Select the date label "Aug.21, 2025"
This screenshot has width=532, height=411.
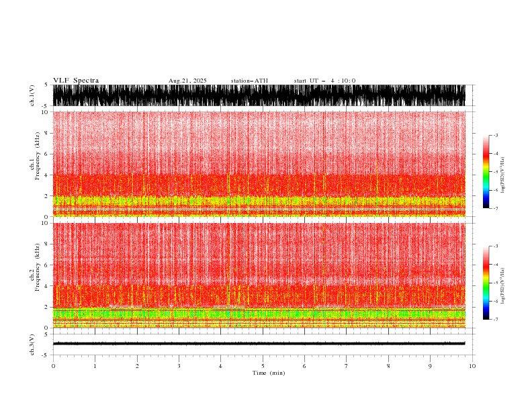point(187,81)
